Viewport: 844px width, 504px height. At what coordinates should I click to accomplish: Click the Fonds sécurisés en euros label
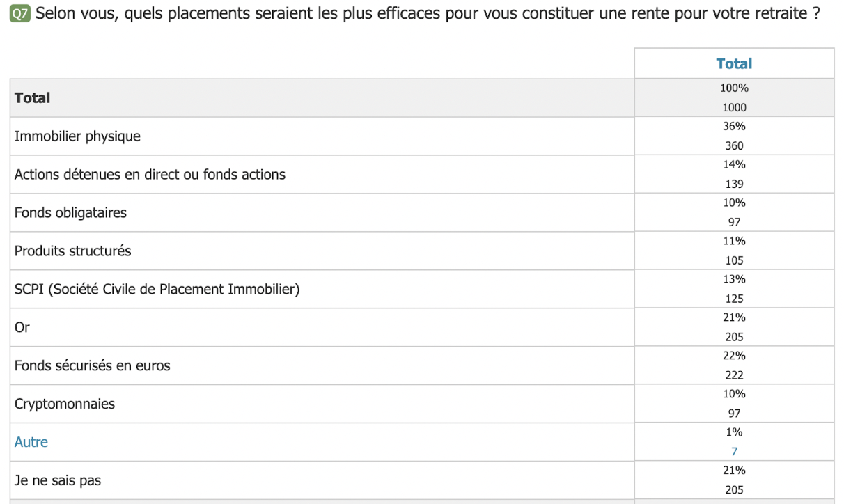(93, 365)
